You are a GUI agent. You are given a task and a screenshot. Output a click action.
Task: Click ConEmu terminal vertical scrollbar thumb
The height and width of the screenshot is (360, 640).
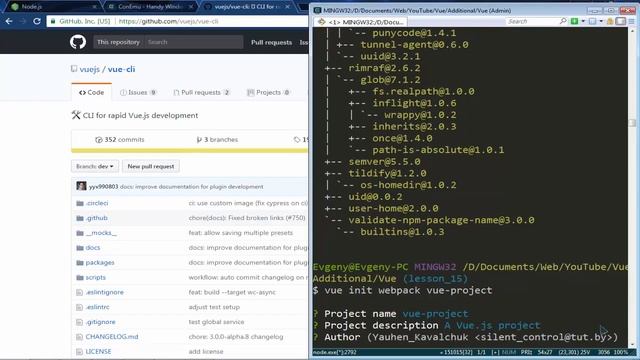tap(632, 122)
